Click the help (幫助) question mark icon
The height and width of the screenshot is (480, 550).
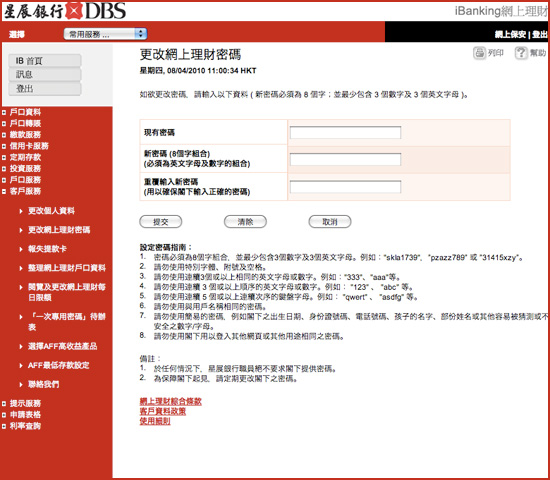(521, 53)
